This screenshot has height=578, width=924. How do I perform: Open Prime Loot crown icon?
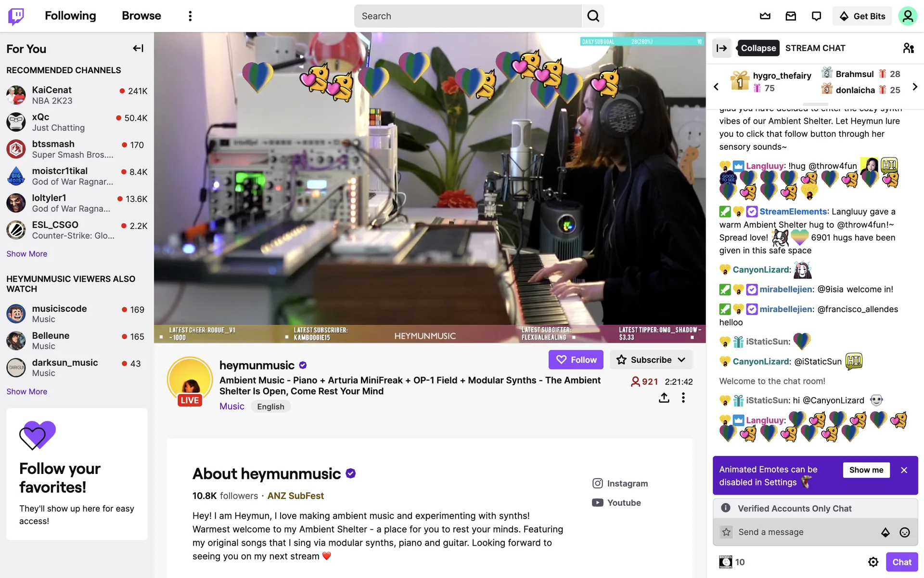point(765,16)
